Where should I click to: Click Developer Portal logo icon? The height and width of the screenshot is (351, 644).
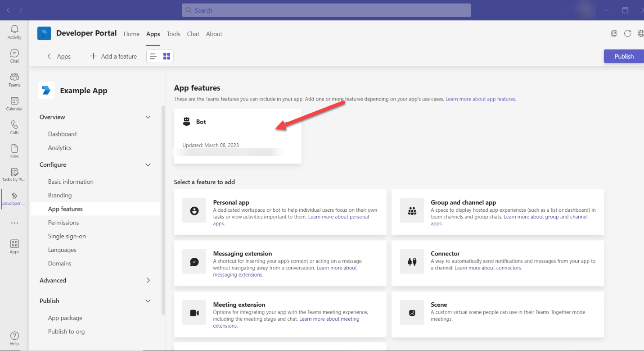[44, 33]
